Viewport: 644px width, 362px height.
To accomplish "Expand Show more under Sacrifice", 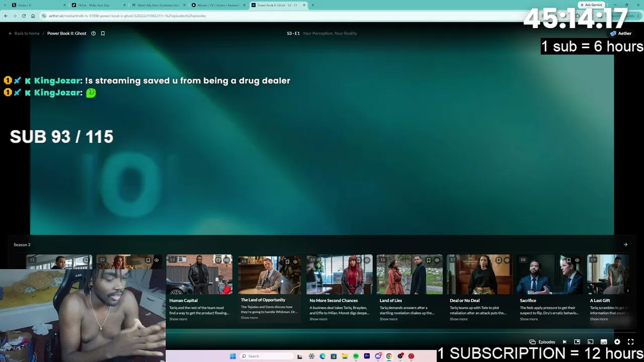I will tap(529, 319).
